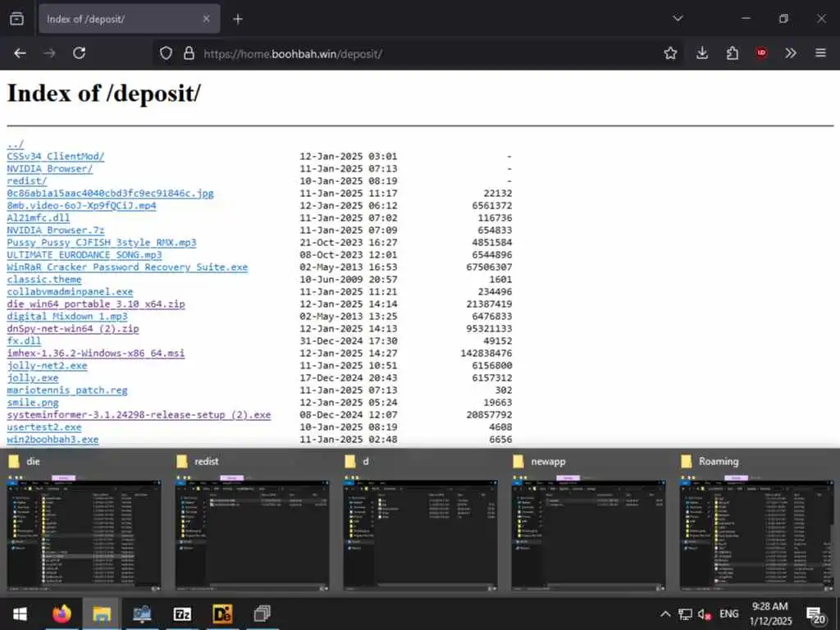Open the NVIDIA_Browser/ folder link
840x630 pixels.
(50, 169)
